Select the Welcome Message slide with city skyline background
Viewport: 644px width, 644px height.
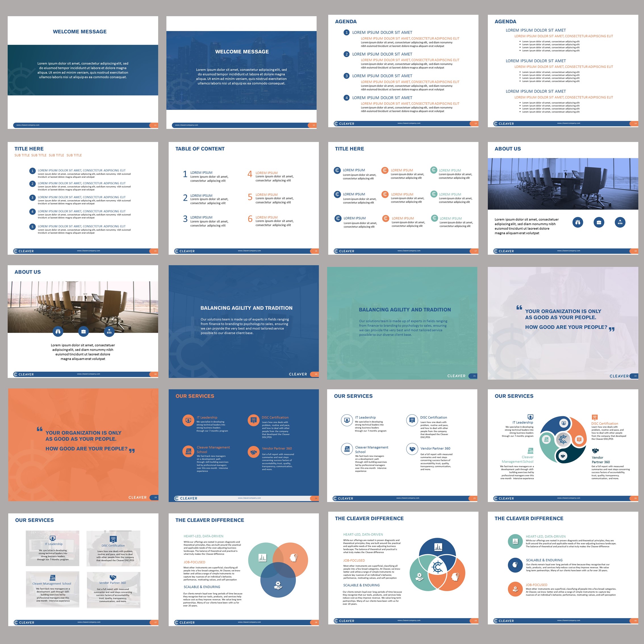pyautogui.click(x=241, y=72)
